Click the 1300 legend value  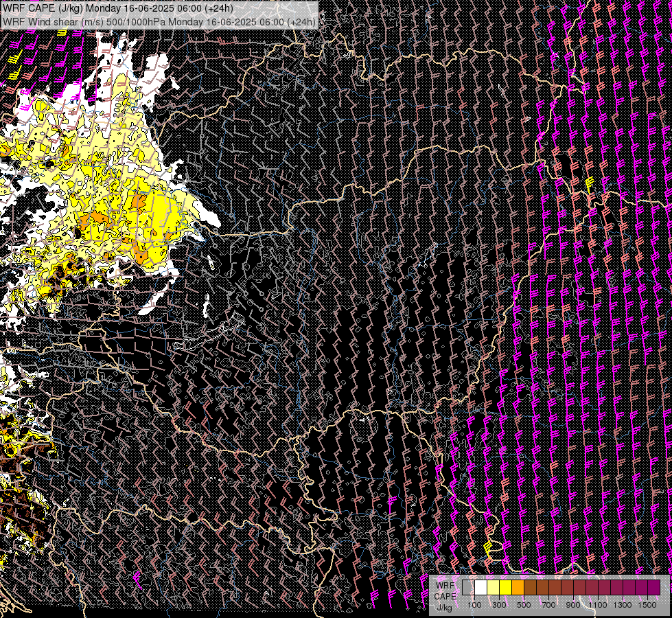tap(623, 605)
